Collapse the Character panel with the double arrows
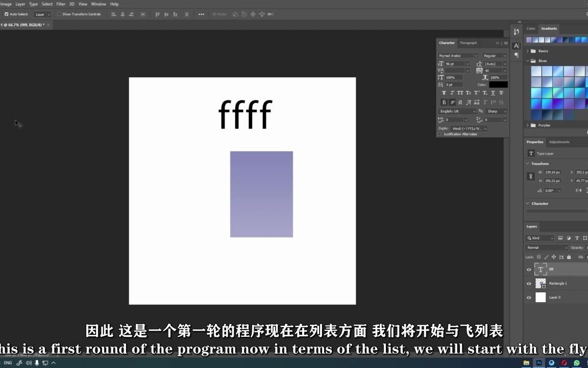 pyautogui.click(x=497, y=42)
